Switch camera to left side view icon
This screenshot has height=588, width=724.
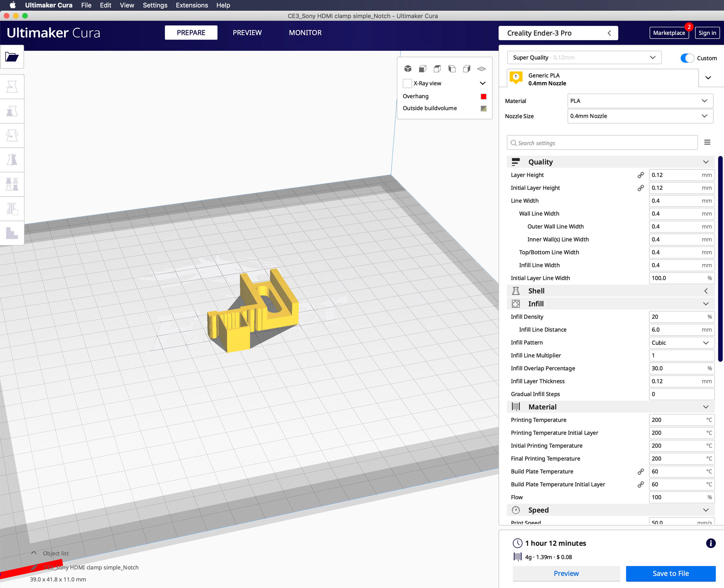click(452, 69)
